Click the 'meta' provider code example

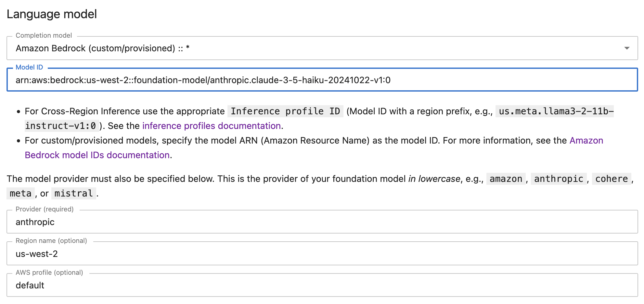(x=20, y=193)
